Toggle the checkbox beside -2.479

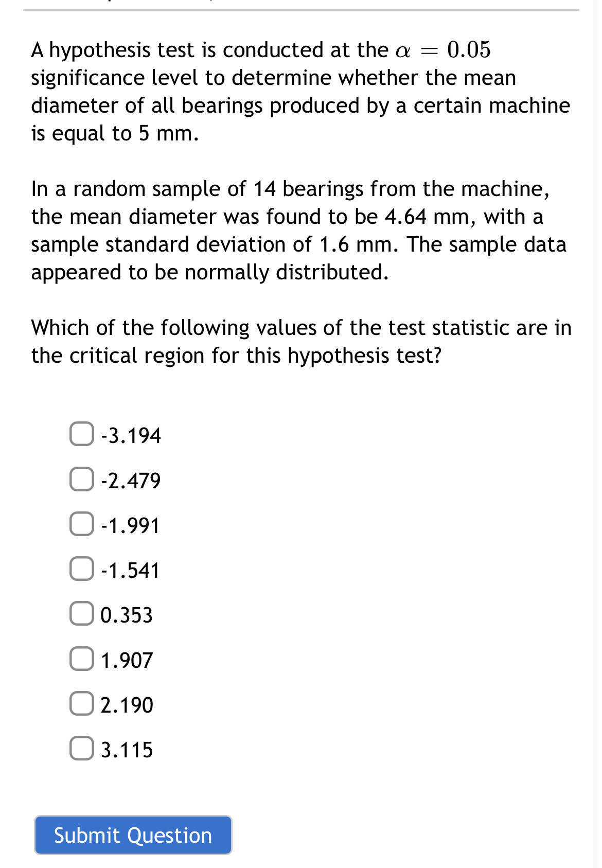coord(81,480)
